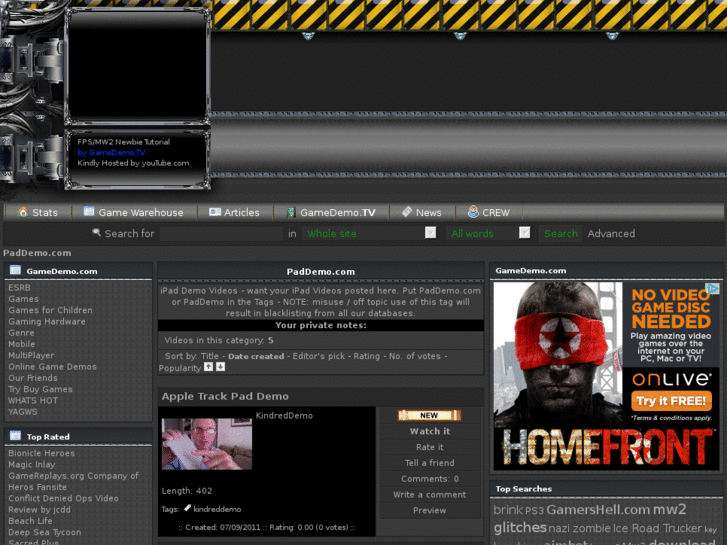Screen dimensions: 727x545
Task: Open the MultiPlayer category
Action: pos(31,355)
